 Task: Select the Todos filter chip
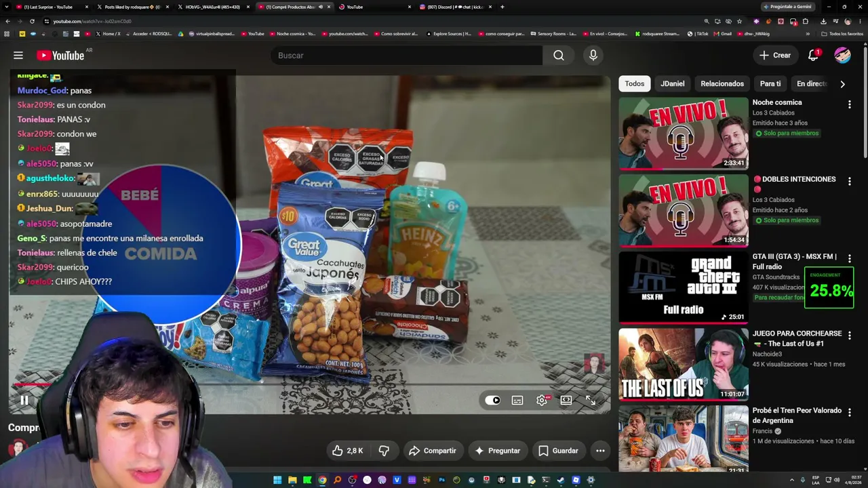click(635, 83)
